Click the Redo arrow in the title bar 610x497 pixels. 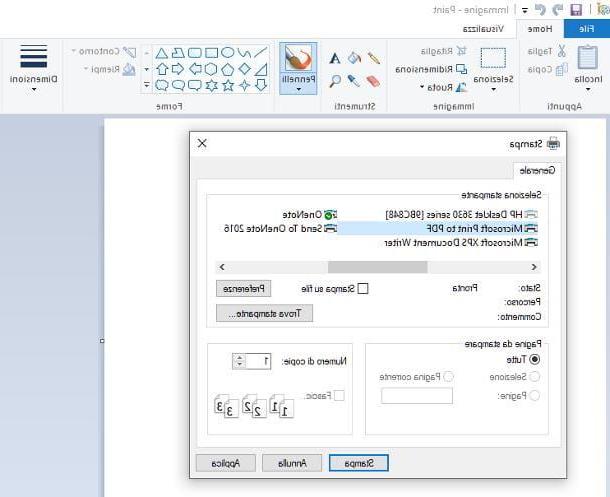(540, 10)
